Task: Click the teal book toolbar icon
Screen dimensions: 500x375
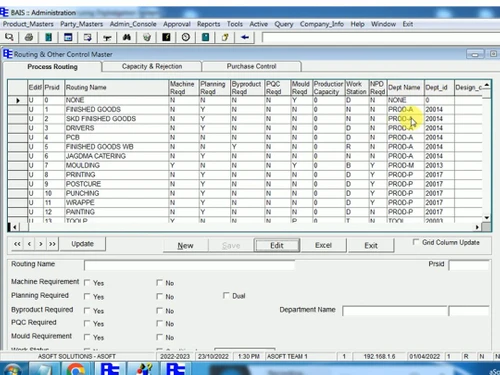Action: (x=205, y=37)
